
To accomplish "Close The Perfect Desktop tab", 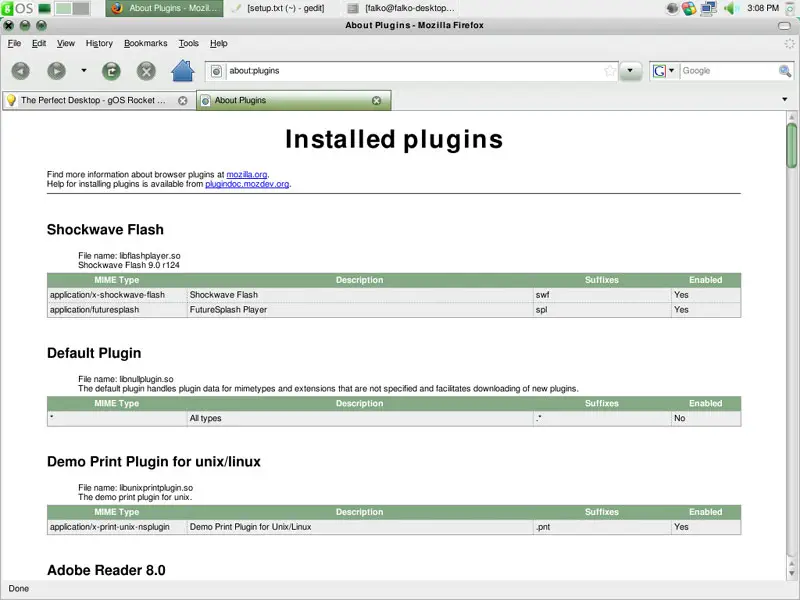I will (183, 101).
